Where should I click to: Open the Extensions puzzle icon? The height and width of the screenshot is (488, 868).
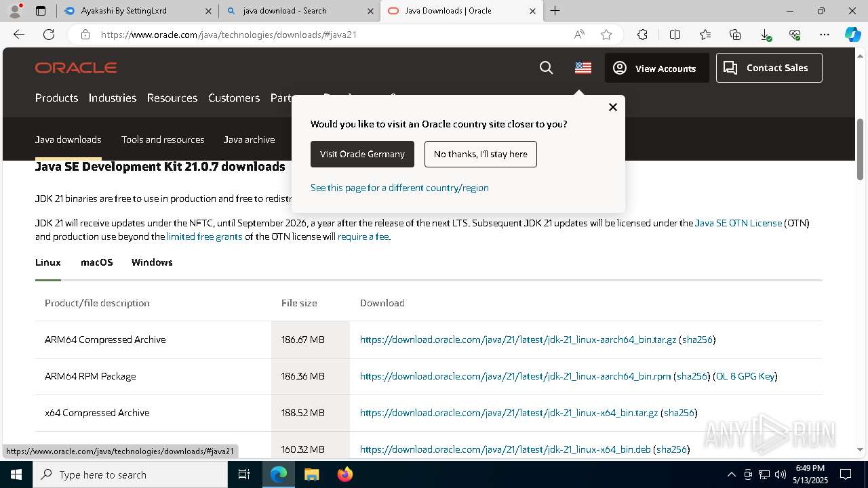click(x=642, y=35)
